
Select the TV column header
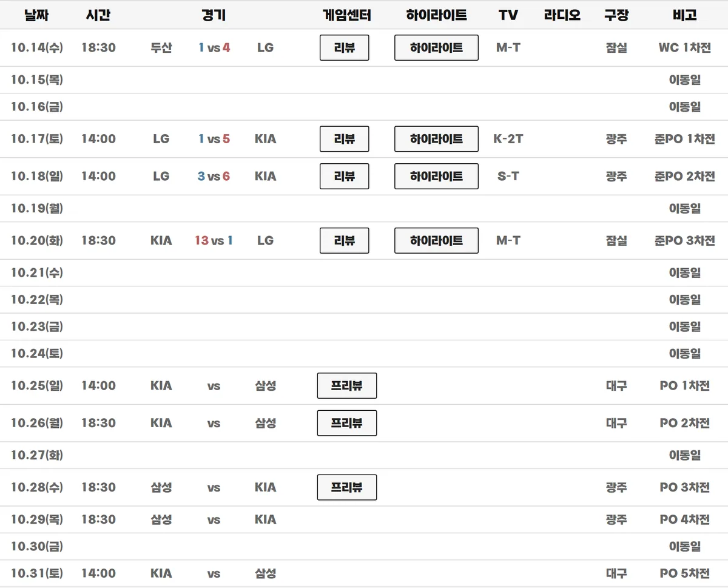tap(508, 15)
